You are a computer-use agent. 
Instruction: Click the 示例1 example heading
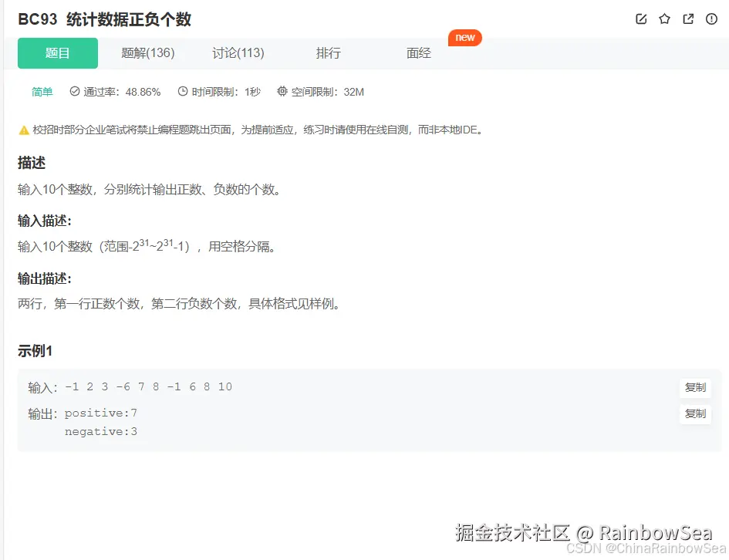(34, 351)
